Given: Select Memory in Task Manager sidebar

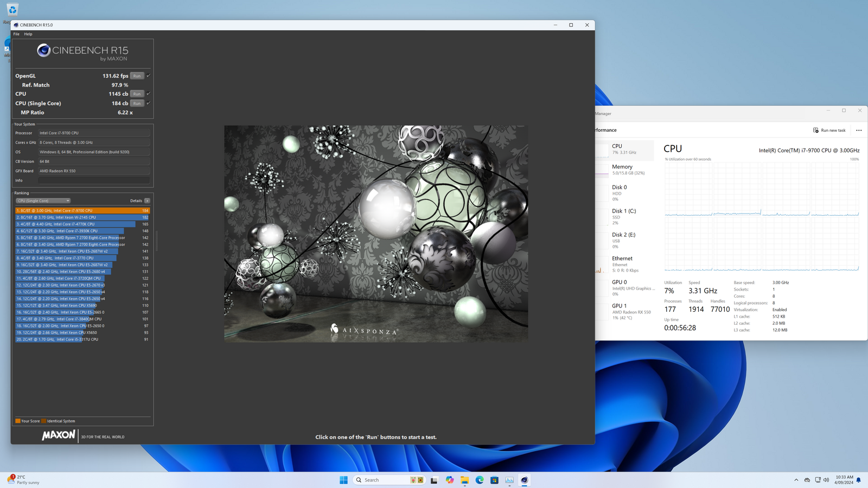Looking at the screenshot, I should coord(624,170).
